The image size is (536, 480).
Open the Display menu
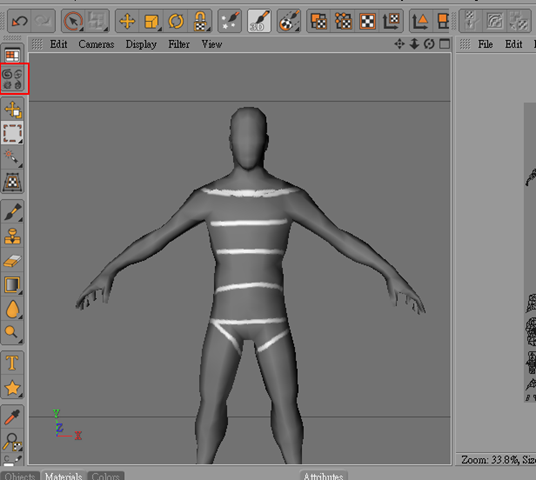(141, 44)
